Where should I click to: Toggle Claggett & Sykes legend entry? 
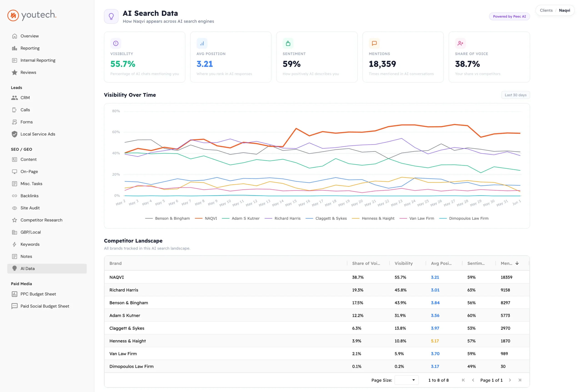(x=326, y=219)
